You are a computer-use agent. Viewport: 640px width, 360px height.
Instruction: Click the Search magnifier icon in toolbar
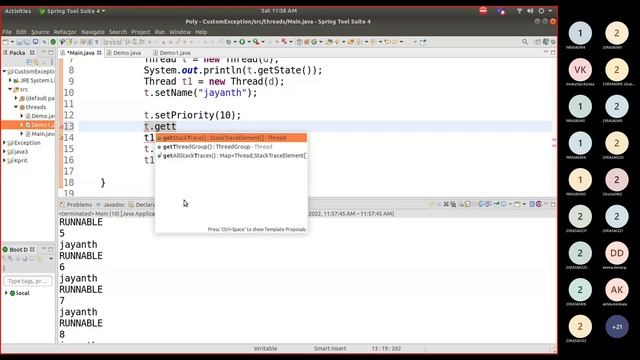tap(525, 42)
